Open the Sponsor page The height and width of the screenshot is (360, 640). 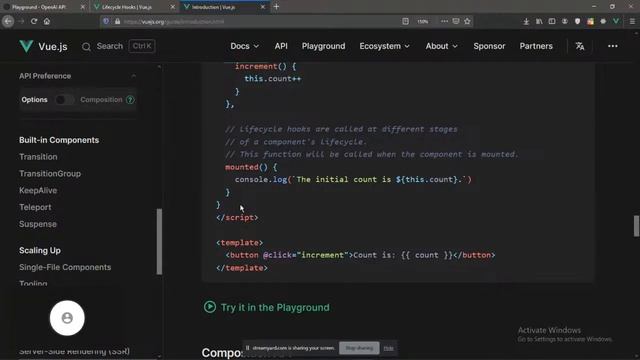coord(489,46)
